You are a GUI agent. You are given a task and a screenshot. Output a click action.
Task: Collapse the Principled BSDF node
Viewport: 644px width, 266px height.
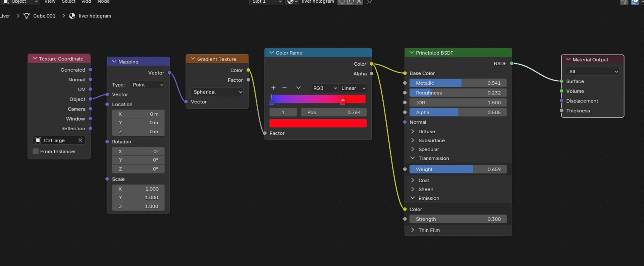pyautogui.click(x=412, y=53)
